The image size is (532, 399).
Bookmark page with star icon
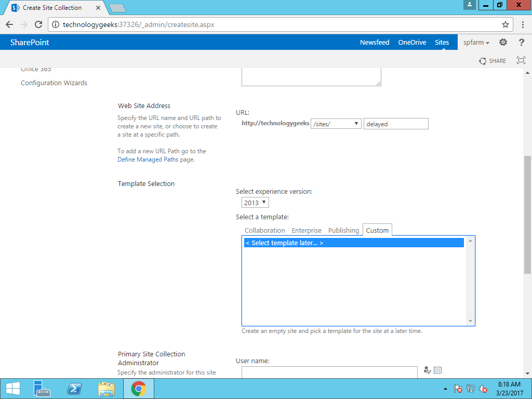(506, 24)
